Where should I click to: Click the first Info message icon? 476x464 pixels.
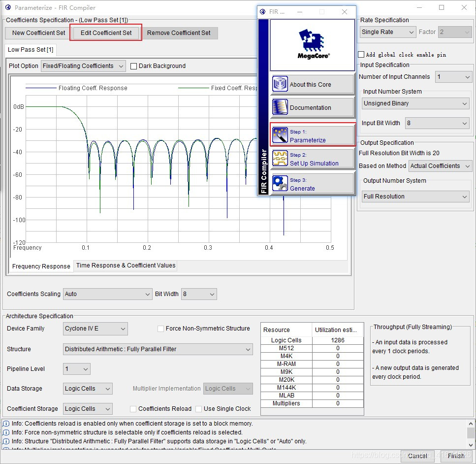pyautogui.click(x=6, y=423)
